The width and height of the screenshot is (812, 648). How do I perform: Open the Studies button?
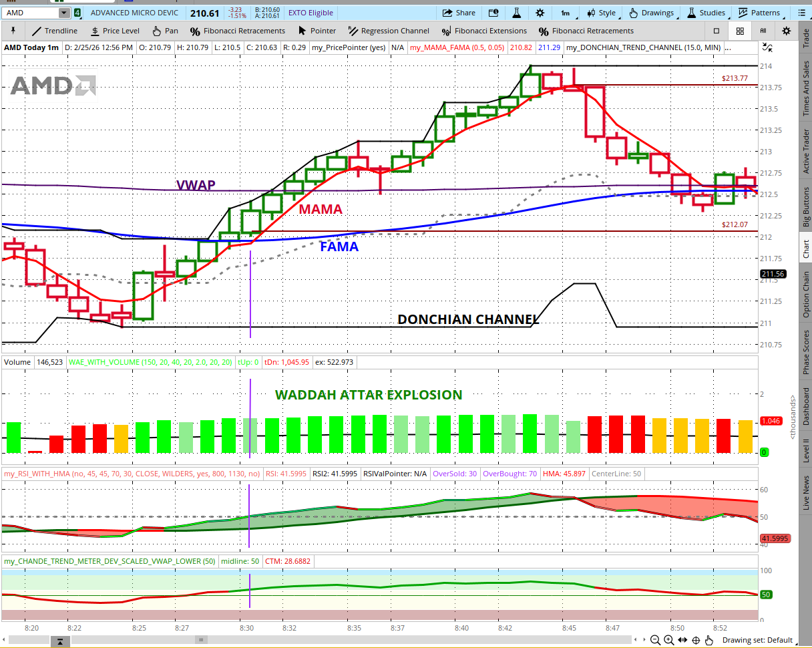[x=706, y=13]
